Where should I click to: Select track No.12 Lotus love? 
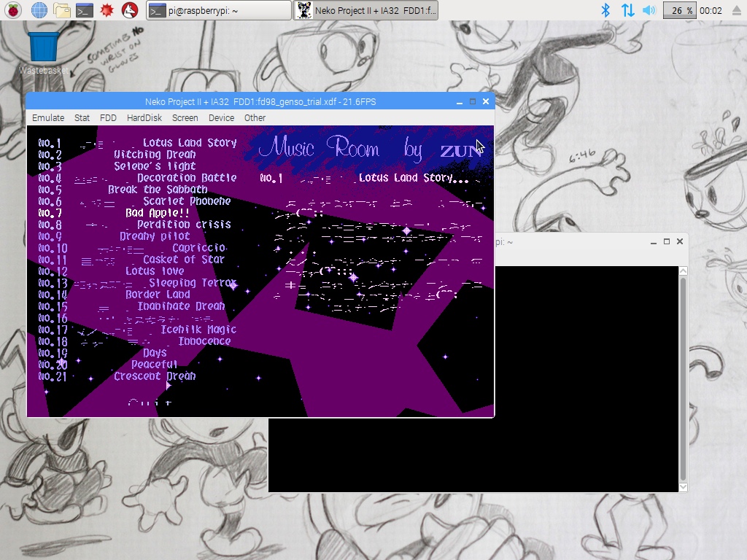[x=111, y=271]
